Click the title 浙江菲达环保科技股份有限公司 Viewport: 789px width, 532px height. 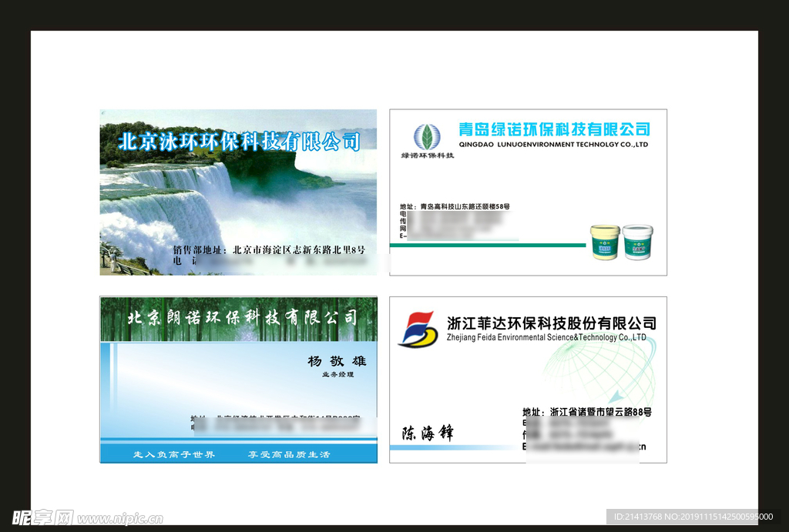pyautogui.click(x=552, y=323)
